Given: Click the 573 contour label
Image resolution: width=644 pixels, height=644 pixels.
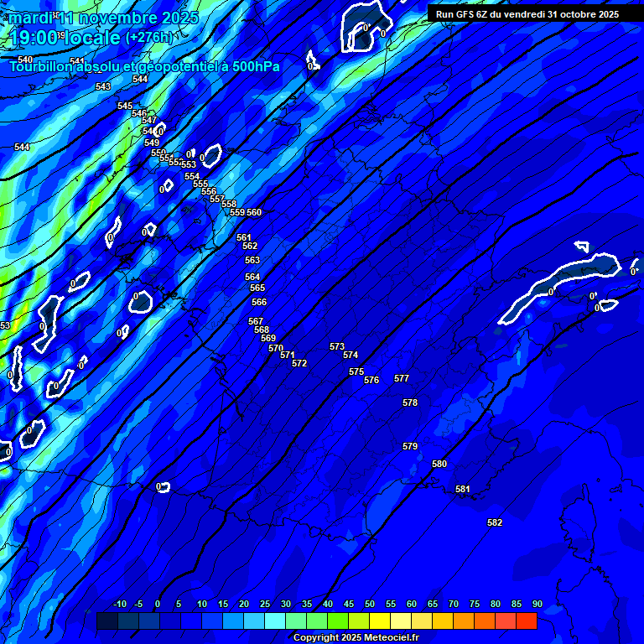Looking at the screenshot, I should pos(337,347).
